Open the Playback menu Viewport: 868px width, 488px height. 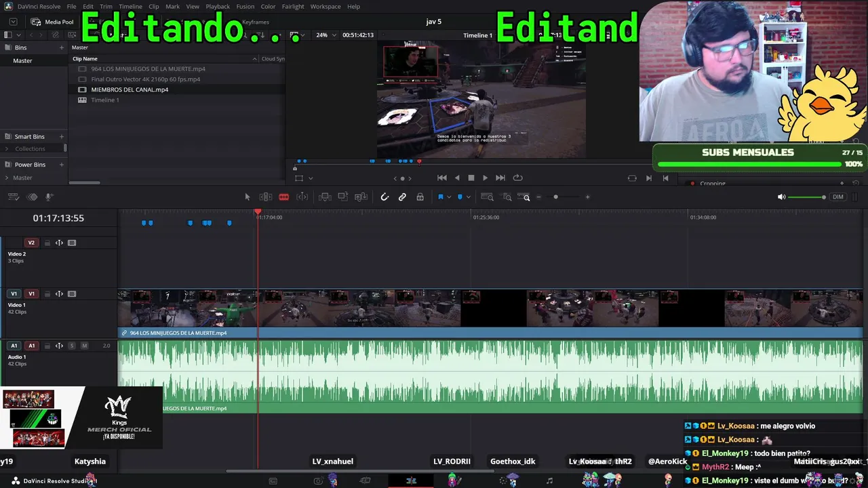click(218, 7)
